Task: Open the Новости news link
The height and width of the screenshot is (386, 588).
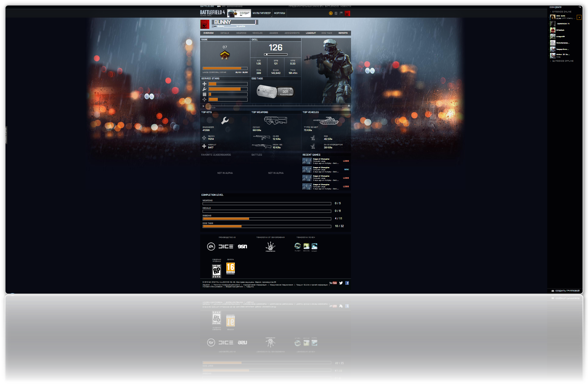Action: pyautogui.click(x=346, y=6)
